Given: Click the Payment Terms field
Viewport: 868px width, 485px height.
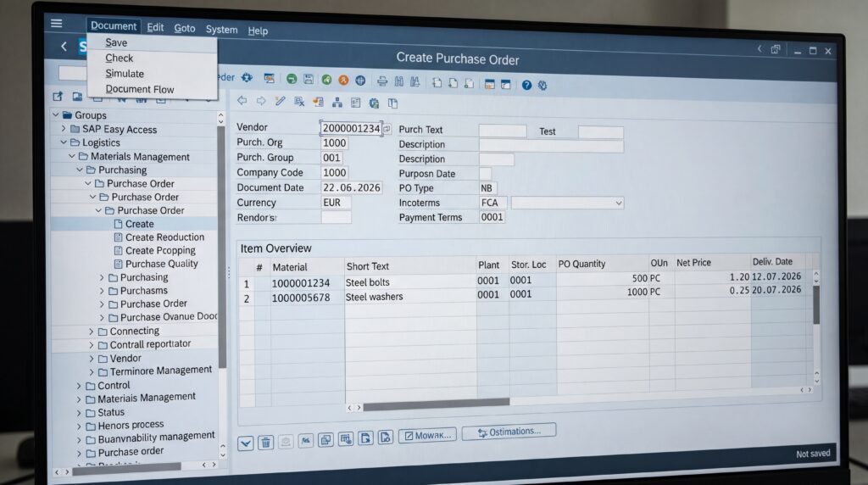Looking at the screenshot, I should tap(492, 217).
